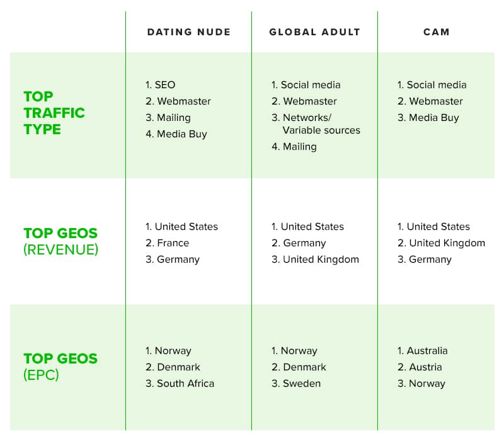This screenshot has width=504, height=441.
Task: Select United Kingdom in the Global Adult column
Action: click(x=321, y=260)
